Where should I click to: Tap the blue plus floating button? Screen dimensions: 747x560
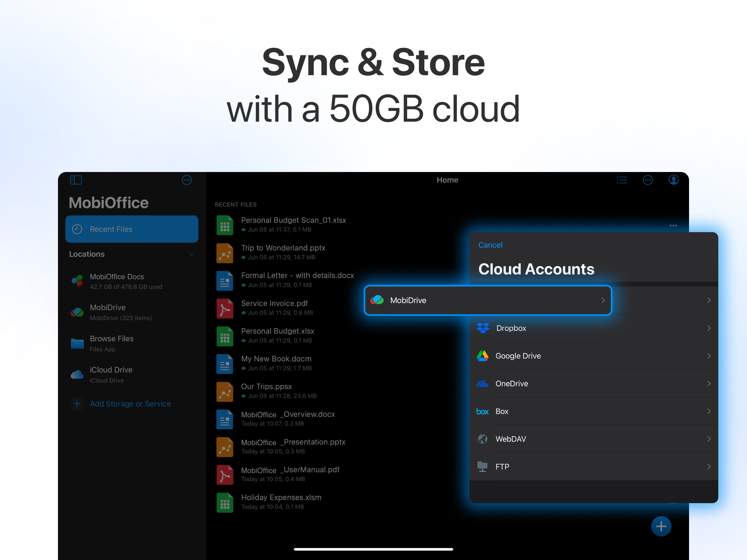[x=661, y=526]
